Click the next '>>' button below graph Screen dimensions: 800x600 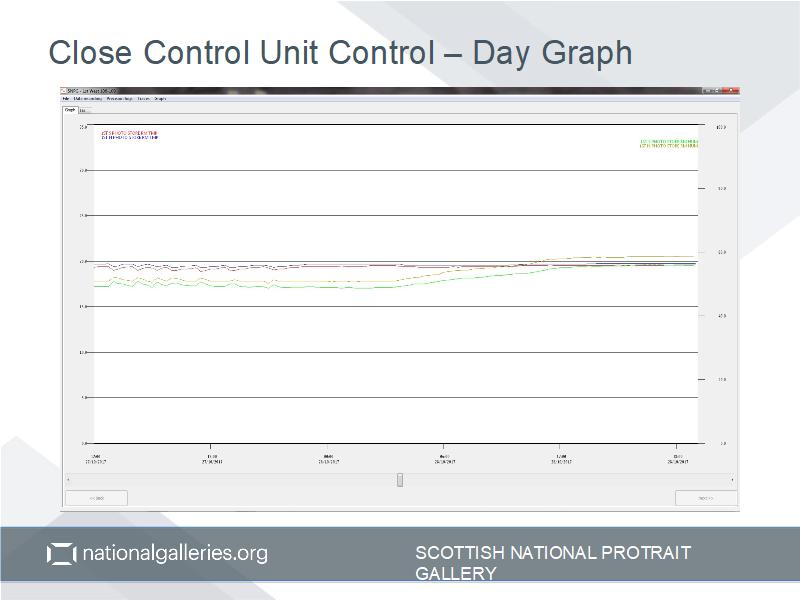(x=705, y=497)
